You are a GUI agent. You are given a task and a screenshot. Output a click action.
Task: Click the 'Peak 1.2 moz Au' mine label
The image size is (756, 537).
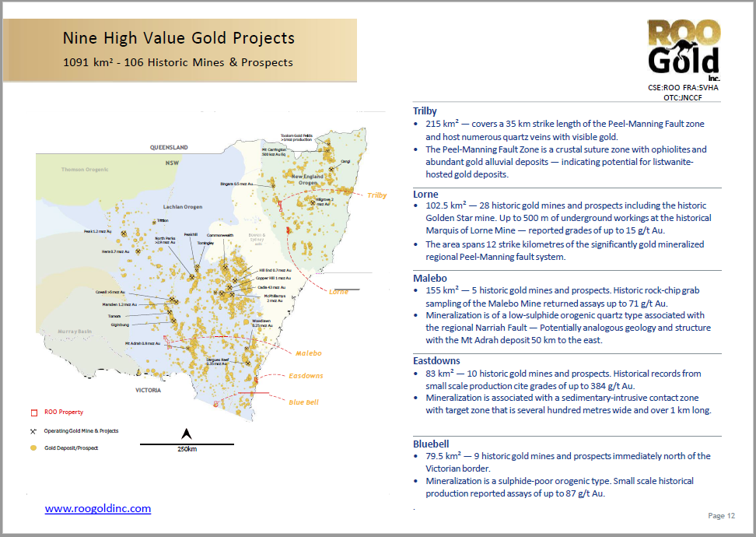tap(98, 232)
